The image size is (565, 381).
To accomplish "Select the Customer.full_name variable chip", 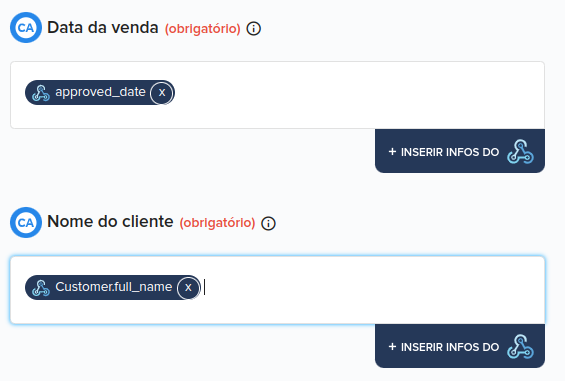I will click(x=113, y=288).
